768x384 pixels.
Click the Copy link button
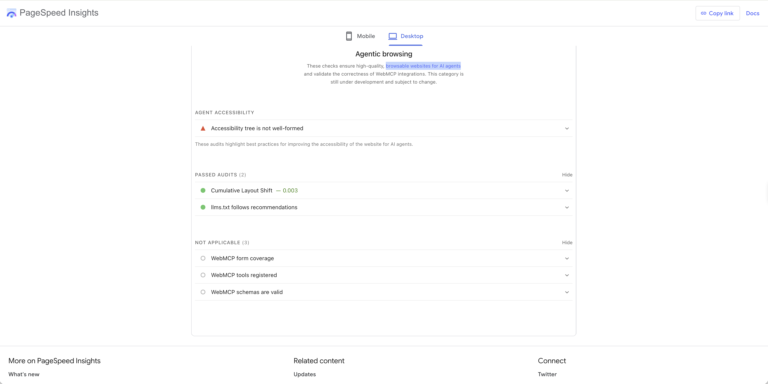point(717,13)
